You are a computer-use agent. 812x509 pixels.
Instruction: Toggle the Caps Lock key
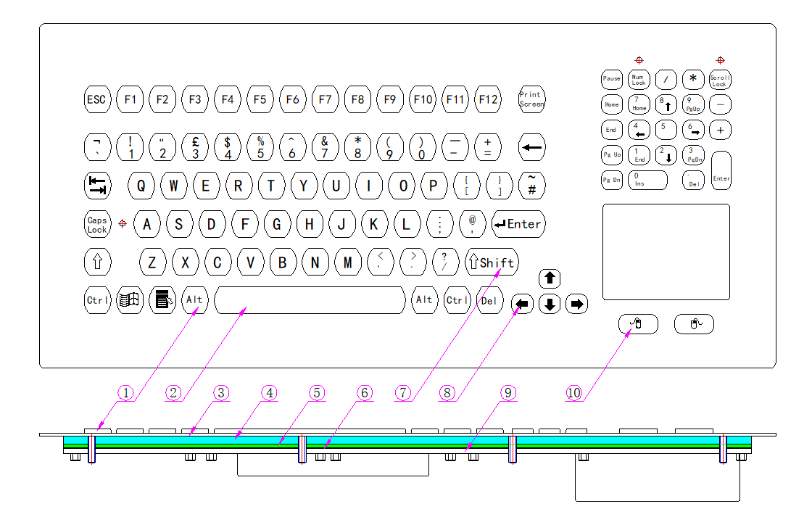[x=97, y=225]
